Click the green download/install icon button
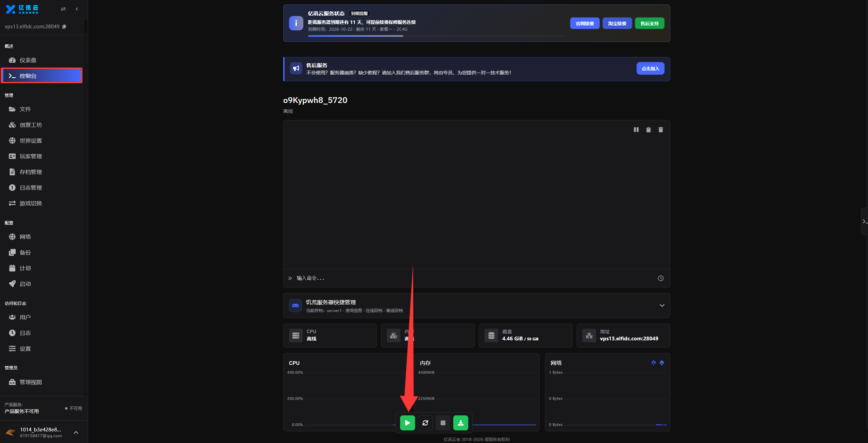Screen dimensions: 868x443 point(460,423)
